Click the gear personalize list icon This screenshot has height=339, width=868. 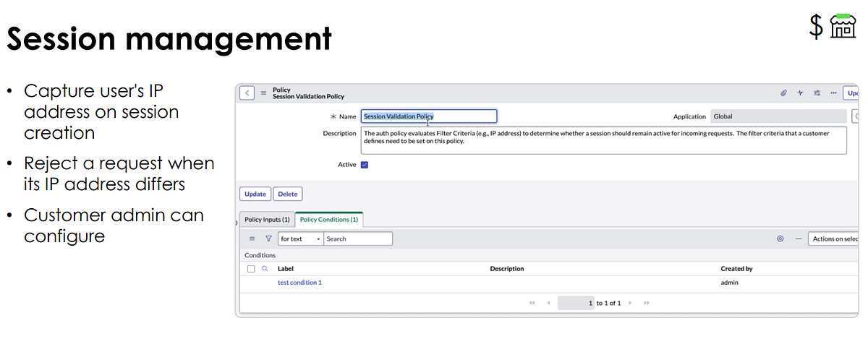(780, 239)
